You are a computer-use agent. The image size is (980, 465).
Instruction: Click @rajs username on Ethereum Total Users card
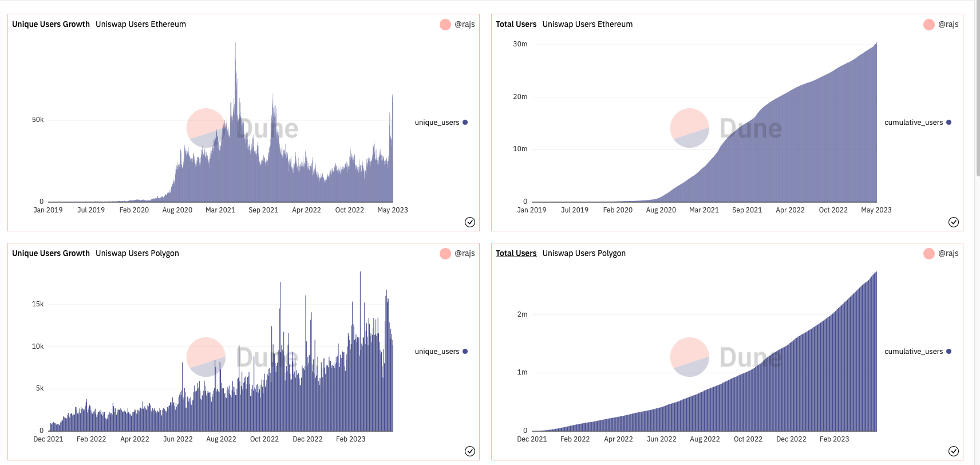coord(949,24)
